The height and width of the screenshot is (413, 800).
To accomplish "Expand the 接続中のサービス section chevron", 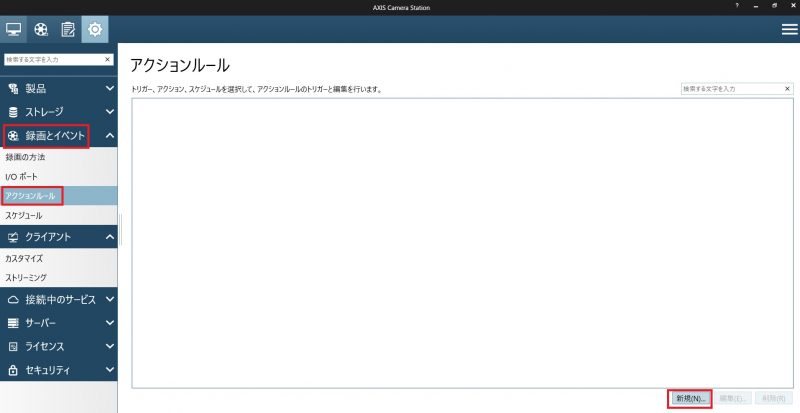I will [x=110, y=300].
